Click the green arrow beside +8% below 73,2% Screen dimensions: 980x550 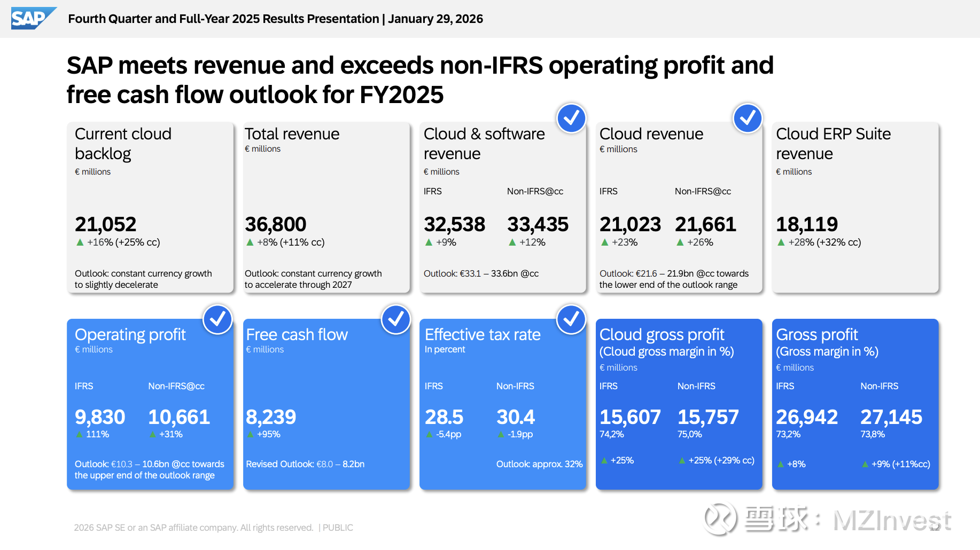point(781,465)
